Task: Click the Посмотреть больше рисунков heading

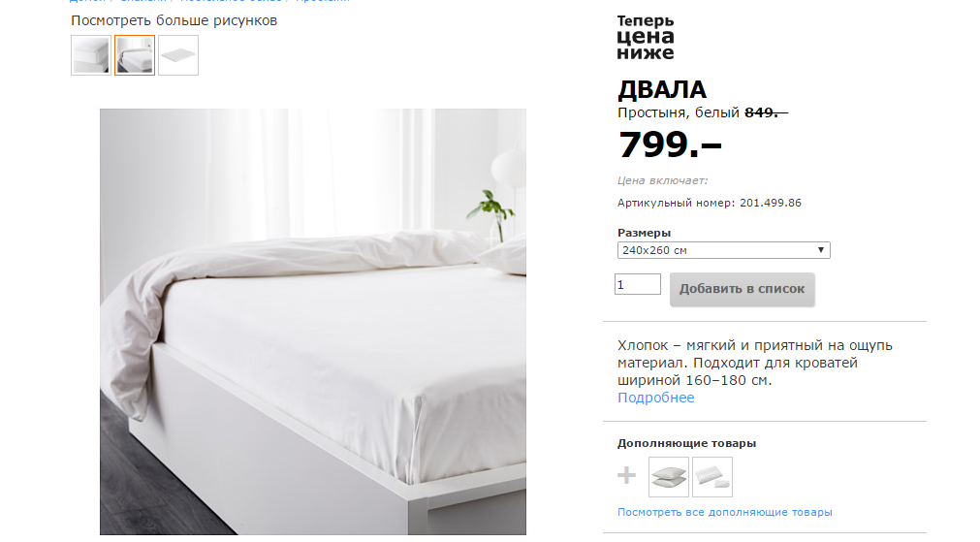Action: pos(174,20)
